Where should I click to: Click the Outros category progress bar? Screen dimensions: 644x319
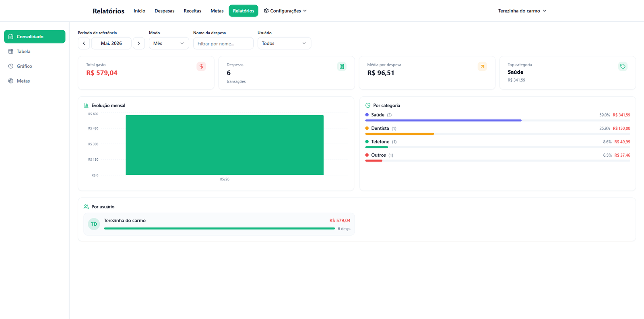(x=497, y=161)
